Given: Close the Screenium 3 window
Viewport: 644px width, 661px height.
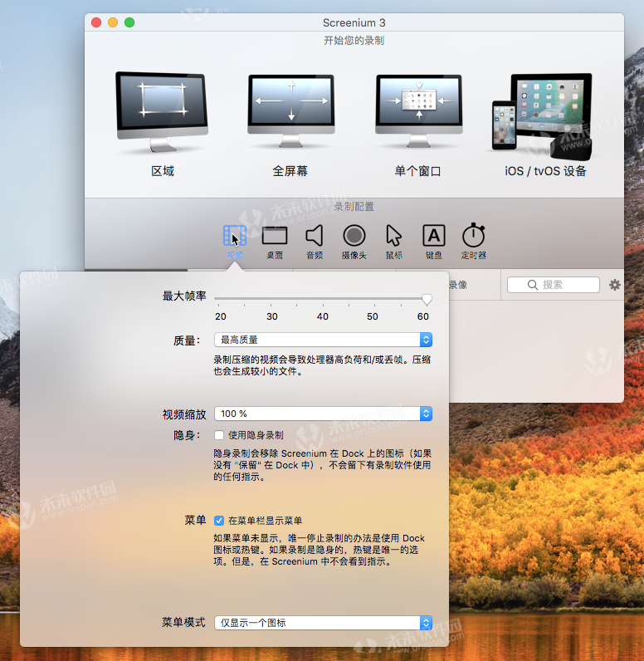Looking at the screenshot, I should tap(96, 22).
